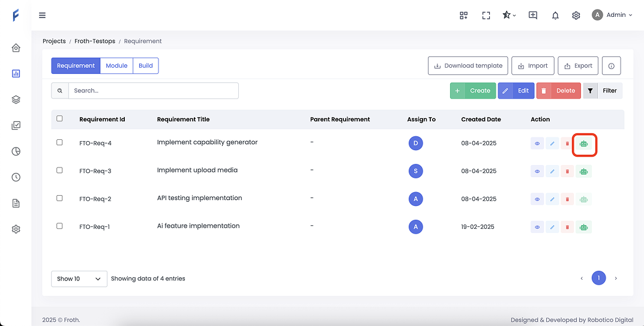The image size is (644, 326).
Task: Switch to the Build tab
Action: coord(146,65)
